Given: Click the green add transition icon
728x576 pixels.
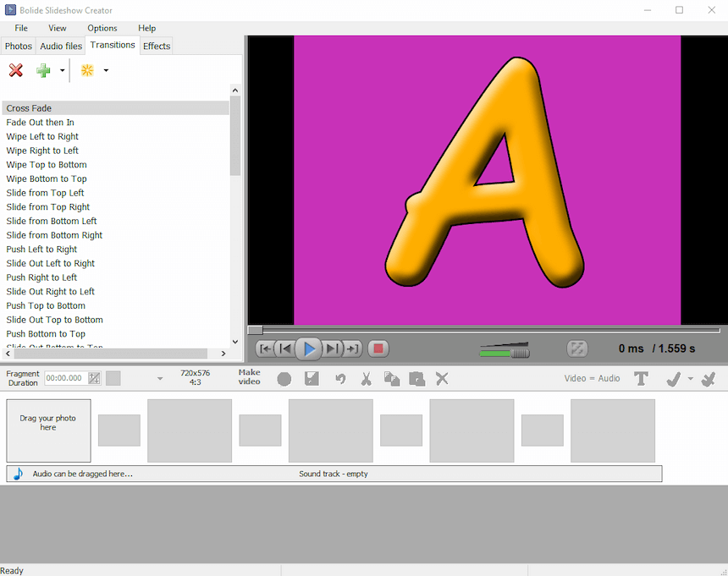Looking at the screenshot, I should point(42,70).
